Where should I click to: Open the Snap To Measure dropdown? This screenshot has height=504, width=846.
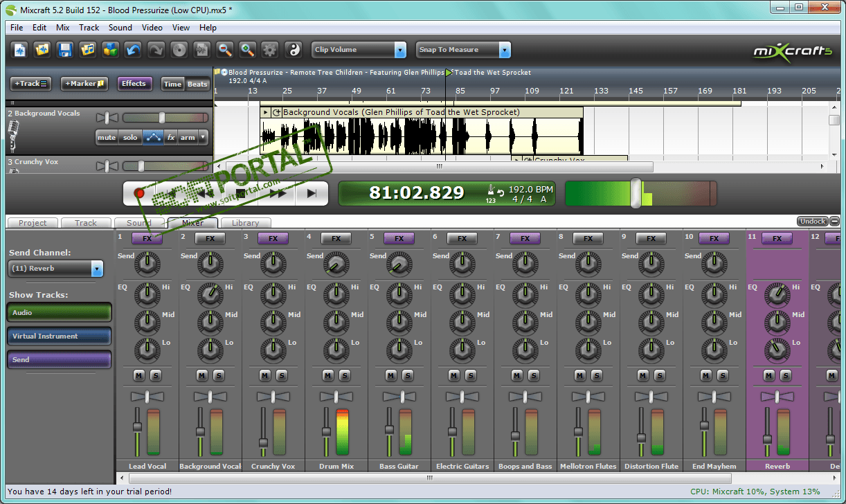tap(505, 50)
